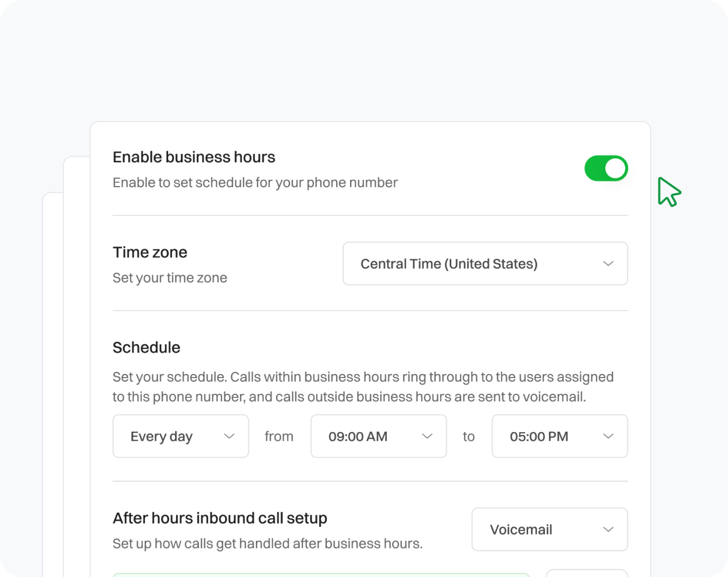
Task: Open the Every day schedule dropdown
Action: (180, 436)
